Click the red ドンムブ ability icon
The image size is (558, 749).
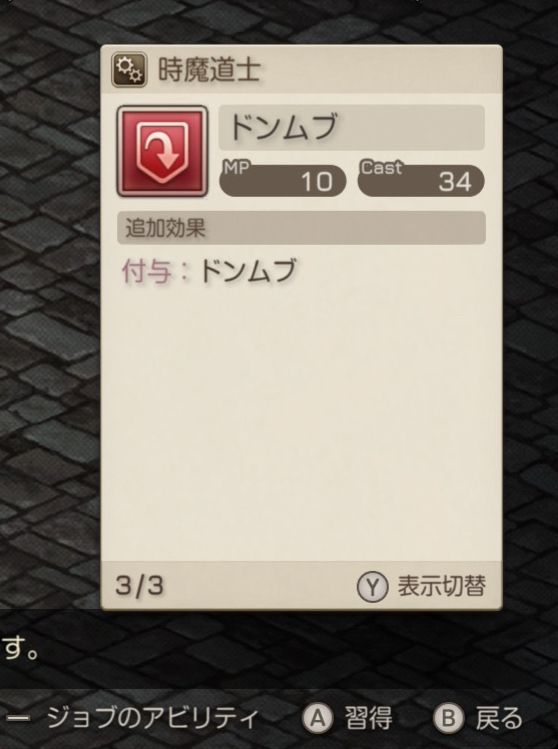pyautogui.click(x=162, y=151)
